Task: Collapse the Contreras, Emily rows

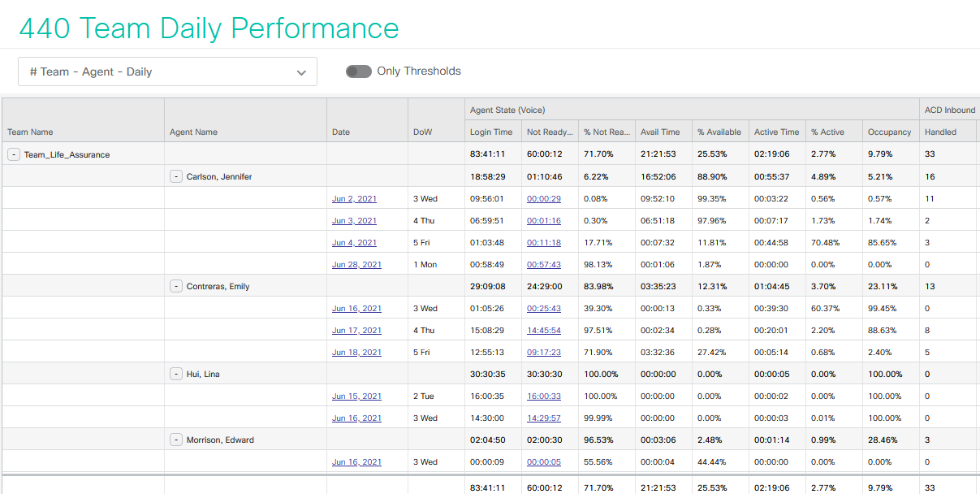Action: point(176,286)
